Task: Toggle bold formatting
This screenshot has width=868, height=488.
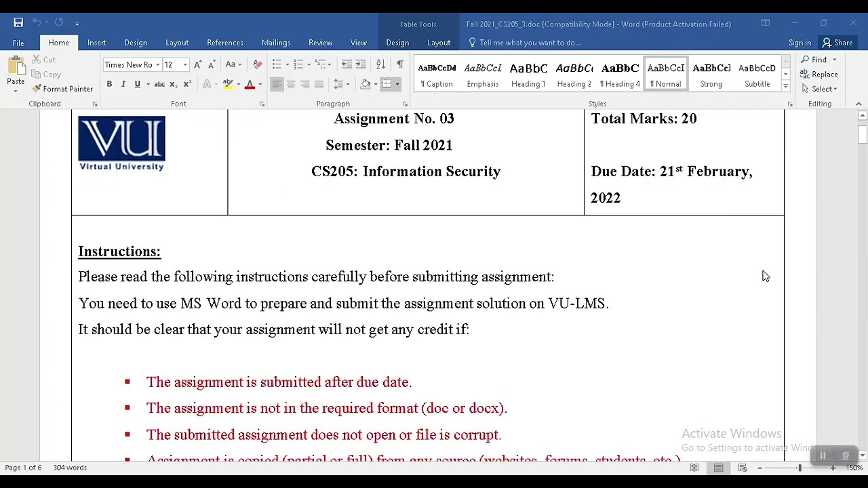Action: (x=109, y=84)
